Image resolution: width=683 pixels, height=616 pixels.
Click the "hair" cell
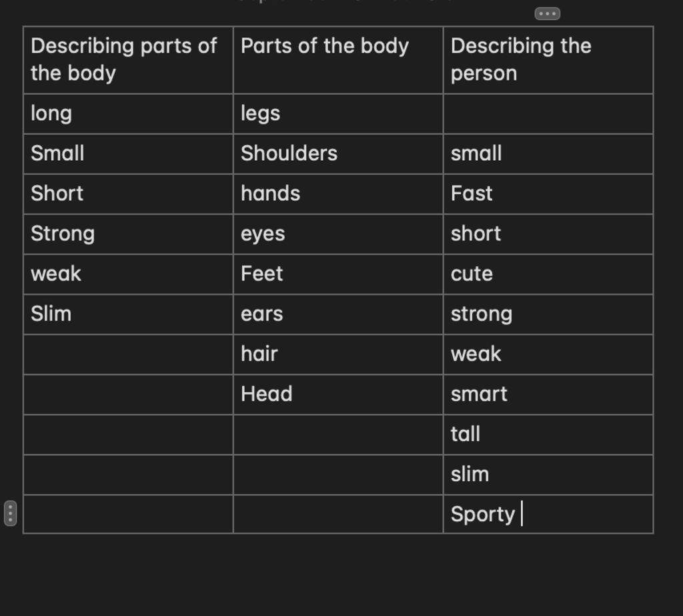(x=337, y=354)
